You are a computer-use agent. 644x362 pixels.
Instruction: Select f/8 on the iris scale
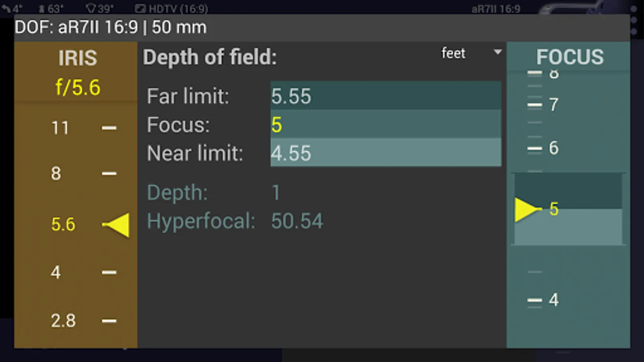pos(56,174)
